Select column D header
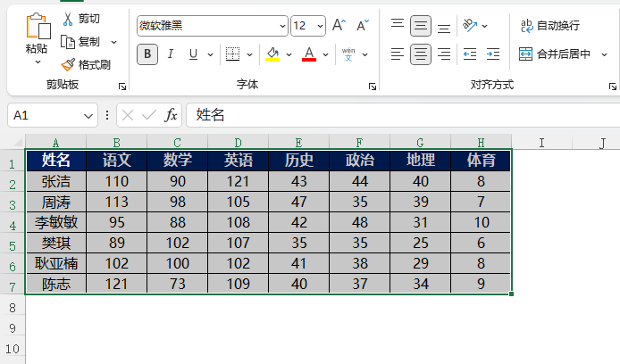The width and height of the screenshot is (620, 364). pos(238,142)
